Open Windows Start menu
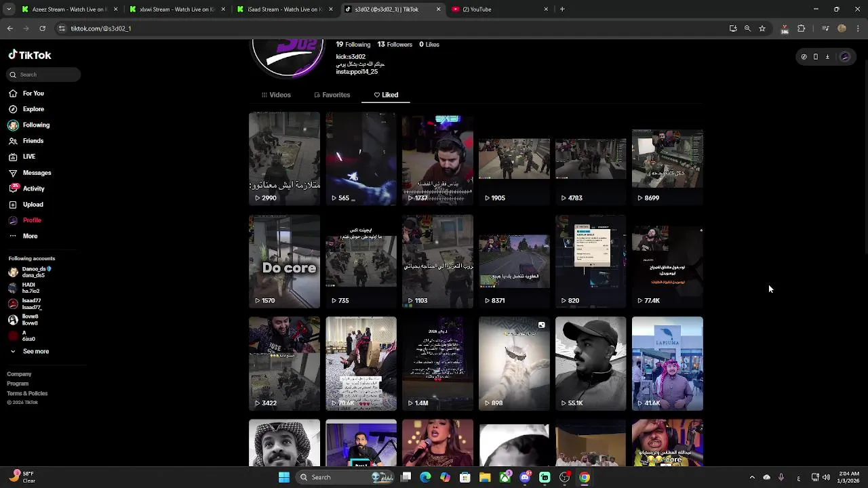Image resolution: width=868 pixels, height=488 pixels. [284, 477]
